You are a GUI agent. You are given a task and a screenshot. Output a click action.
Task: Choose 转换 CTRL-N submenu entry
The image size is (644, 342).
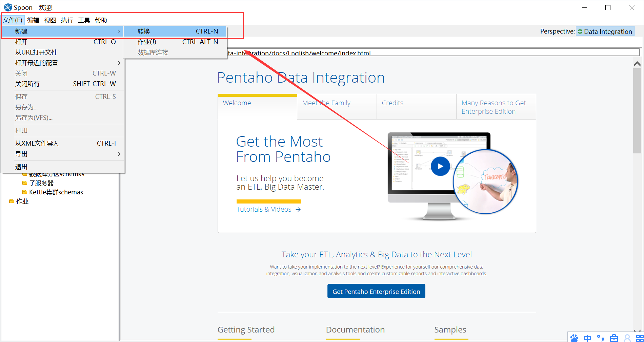click(175, 31)
